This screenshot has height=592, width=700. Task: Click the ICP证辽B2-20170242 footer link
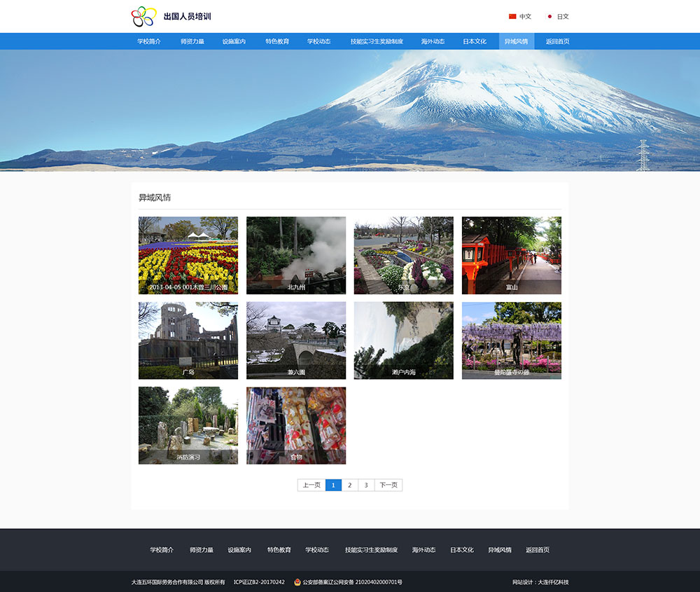pyautogui.click(x=259, y=582)
